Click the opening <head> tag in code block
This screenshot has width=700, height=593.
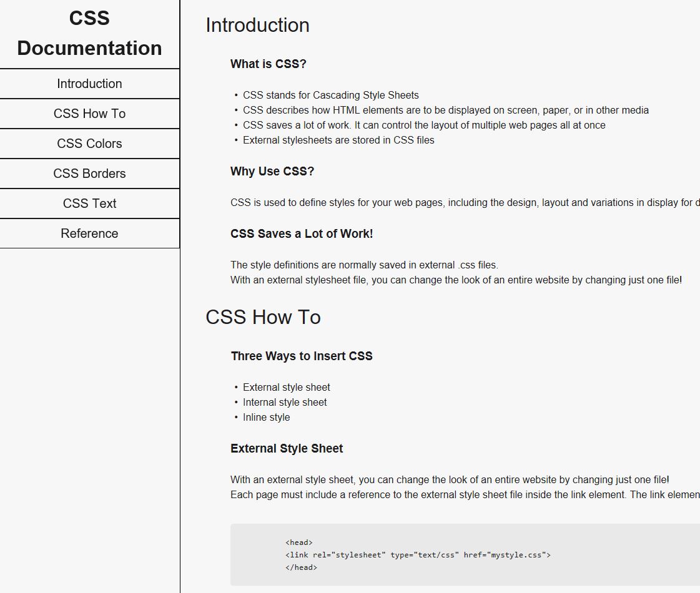click(x=299, y=542)
